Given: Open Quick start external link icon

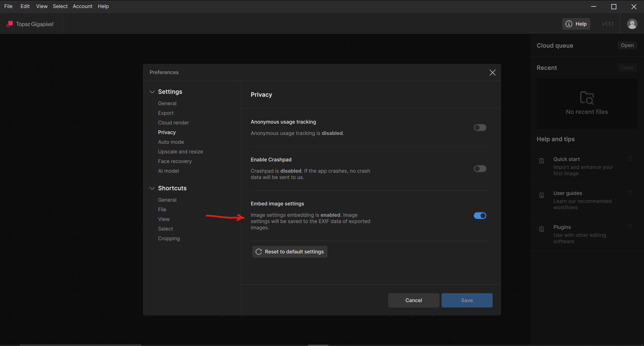Looking at the screenshot, I should tap(630, 159).
